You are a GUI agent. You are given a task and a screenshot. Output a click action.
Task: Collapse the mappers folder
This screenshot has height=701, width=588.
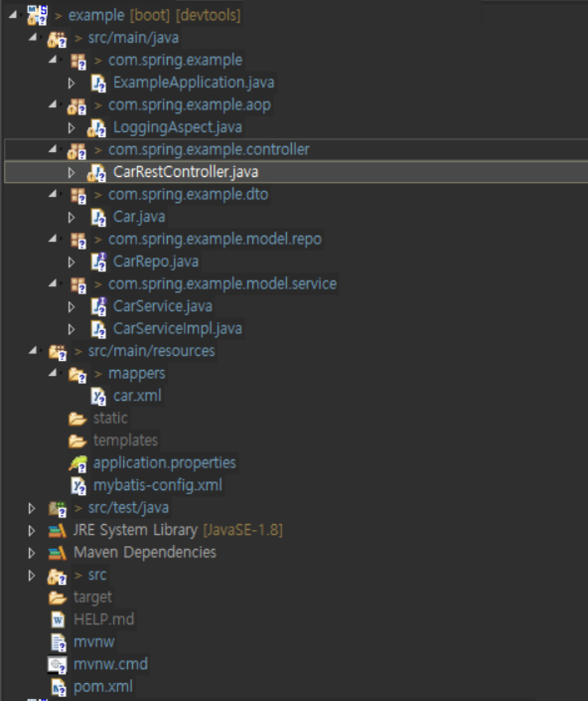point(53,373)
